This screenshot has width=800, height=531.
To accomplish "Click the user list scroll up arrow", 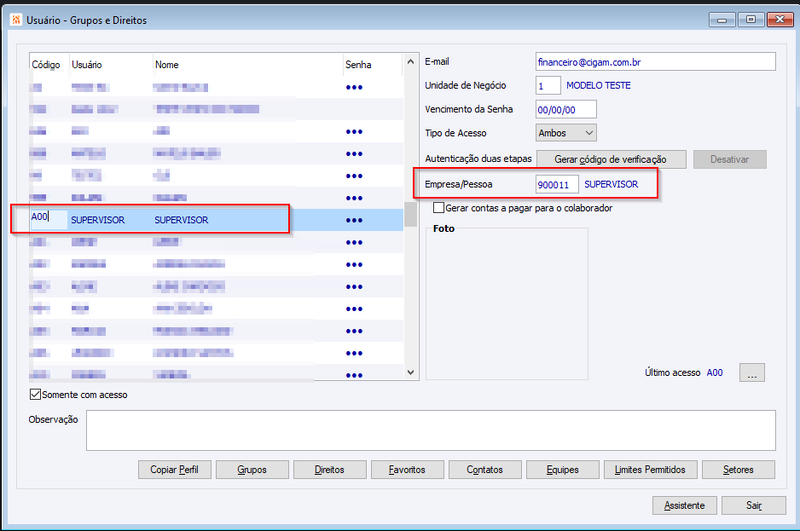I will click(x=411, y=61).
